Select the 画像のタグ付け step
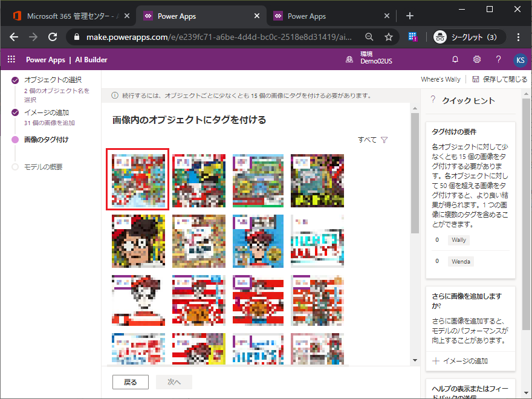Viewport: 532px width, 399px height. 47,140
